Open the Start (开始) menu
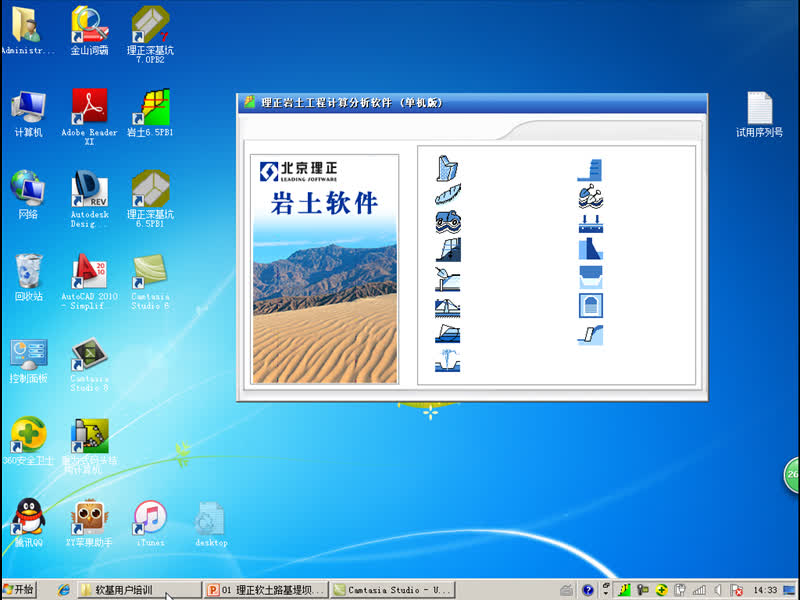Image resolution: width=800 pixels, height=600 pixels. pyautogui.click(x=18, y=589)
